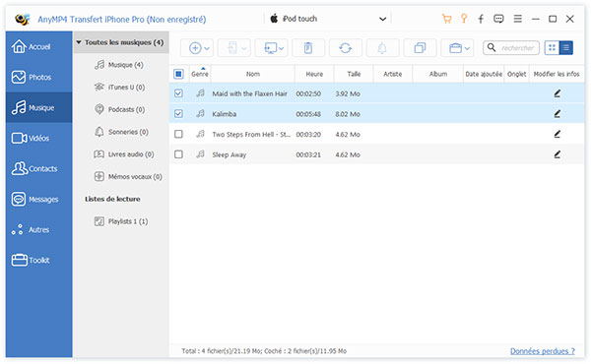Click the feedback chat icon
The image size is (591, 364).
coord(498,19)
